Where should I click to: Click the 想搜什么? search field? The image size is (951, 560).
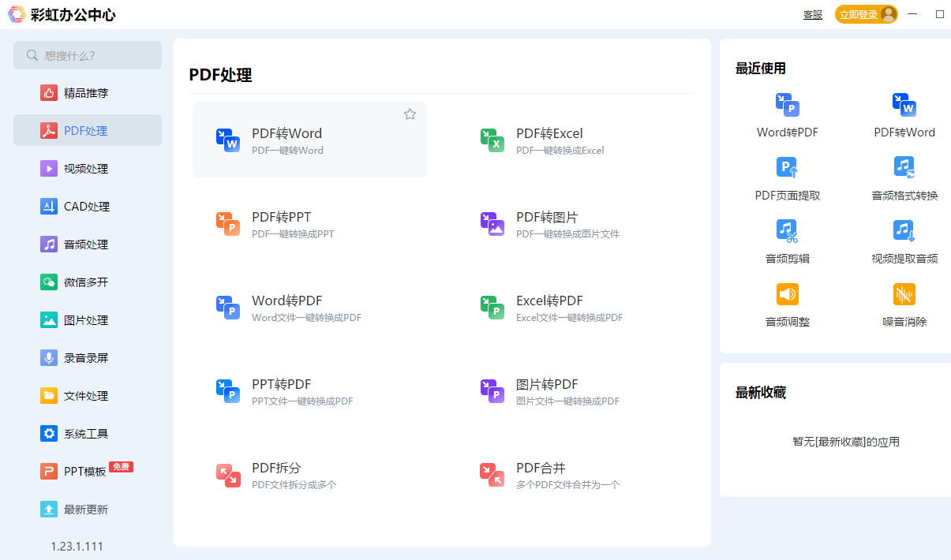pyautogui.click(x=88, y=55)
